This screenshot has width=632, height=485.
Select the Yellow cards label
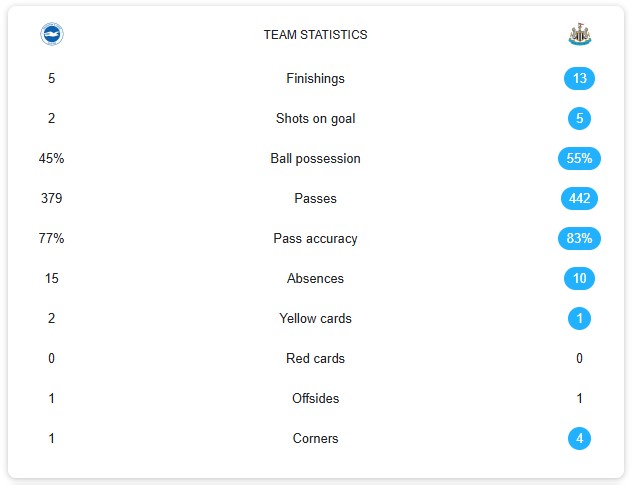(x=316, y=318)
